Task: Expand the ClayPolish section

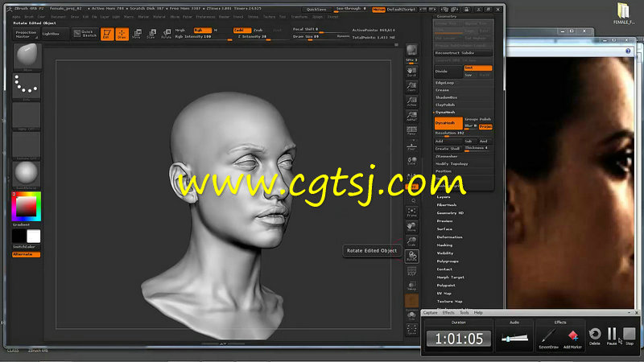Action: point(445,105)
